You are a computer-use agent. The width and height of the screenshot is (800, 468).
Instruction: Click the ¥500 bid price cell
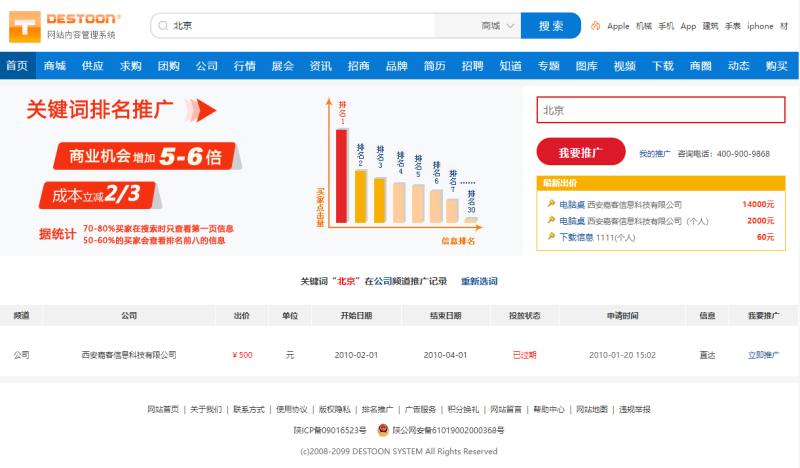pos(242,355)
